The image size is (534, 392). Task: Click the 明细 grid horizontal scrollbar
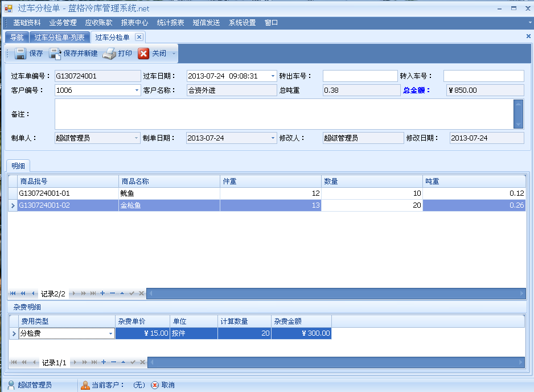[x=336, y=294]
